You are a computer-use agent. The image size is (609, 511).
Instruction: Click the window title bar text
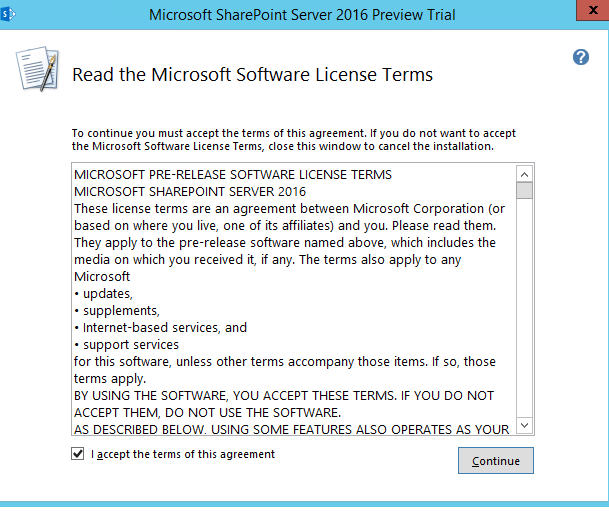coord(302,15)
